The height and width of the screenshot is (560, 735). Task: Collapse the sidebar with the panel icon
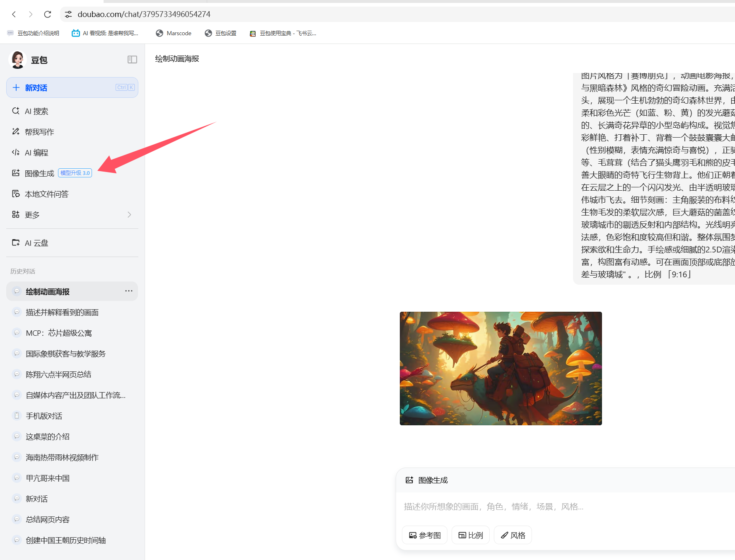point(132,60)
